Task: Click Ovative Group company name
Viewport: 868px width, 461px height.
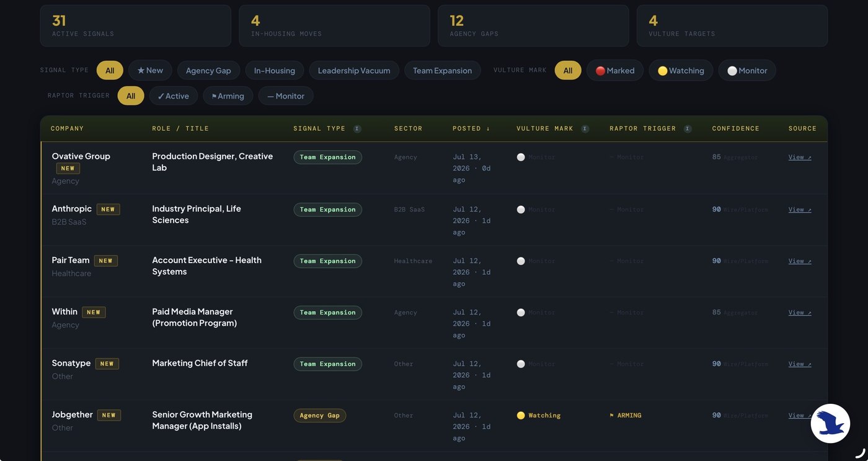Action: pos(81,156)
